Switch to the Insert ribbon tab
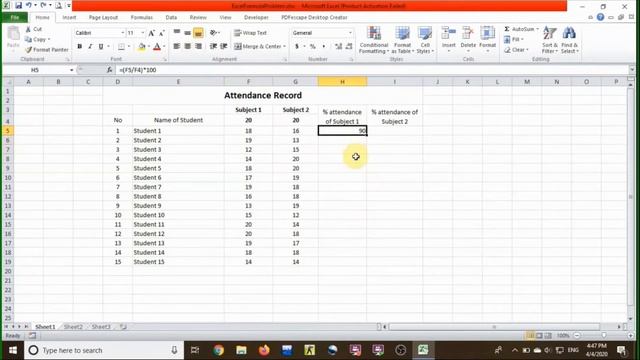The image size is (640, 360). [69, 18]
